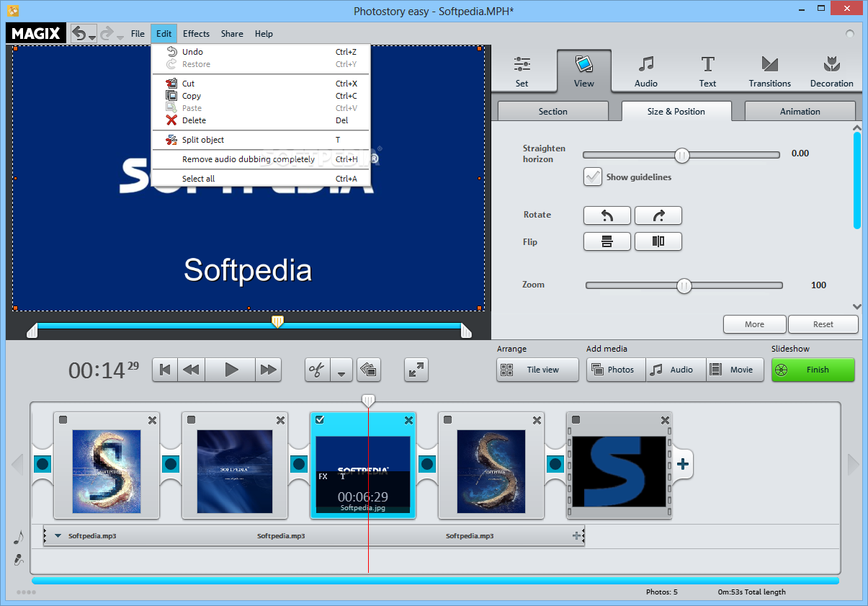Switch to the Animation sub-tab

point(800,111)
